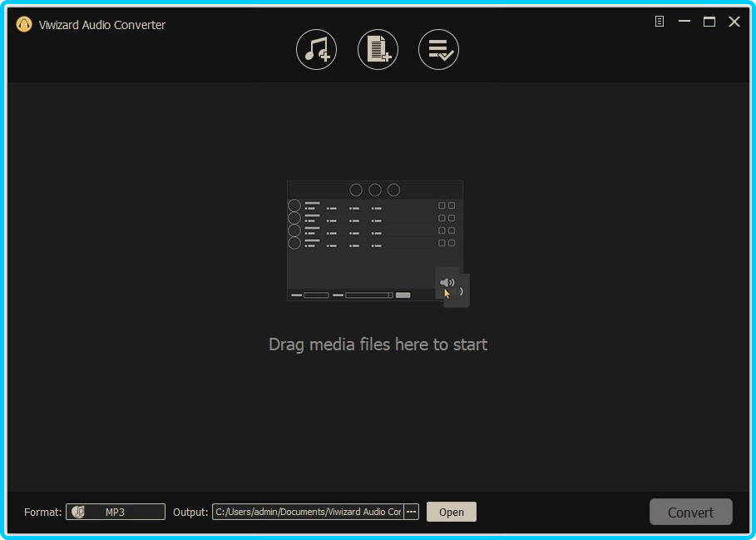Screen dimensions: 756x540
Task: Click the 'Viwizard Audio Converter' title text
Action: (x=101, y=25)
